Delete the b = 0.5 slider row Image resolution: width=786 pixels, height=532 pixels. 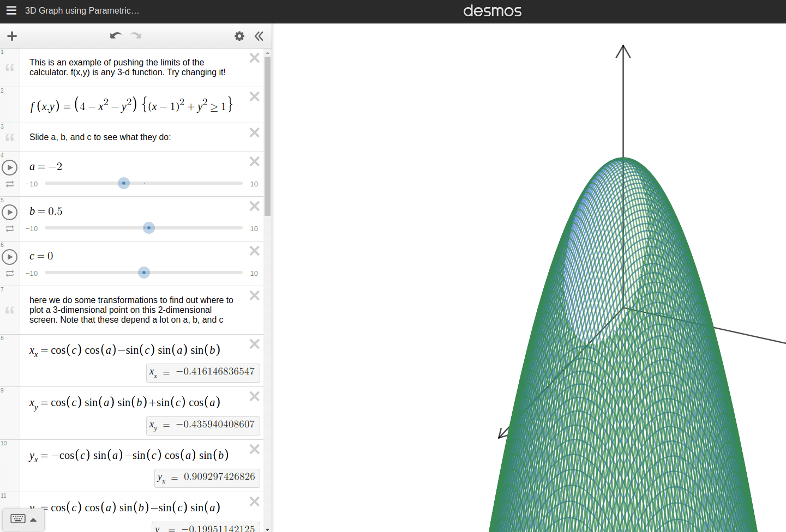coord(254,206)
